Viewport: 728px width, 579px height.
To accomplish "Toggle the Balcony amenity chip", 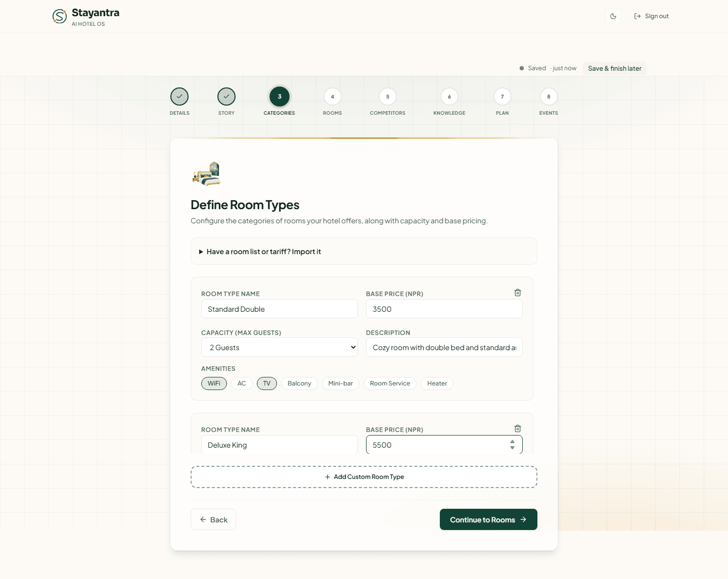I will (x=299, y=383).
